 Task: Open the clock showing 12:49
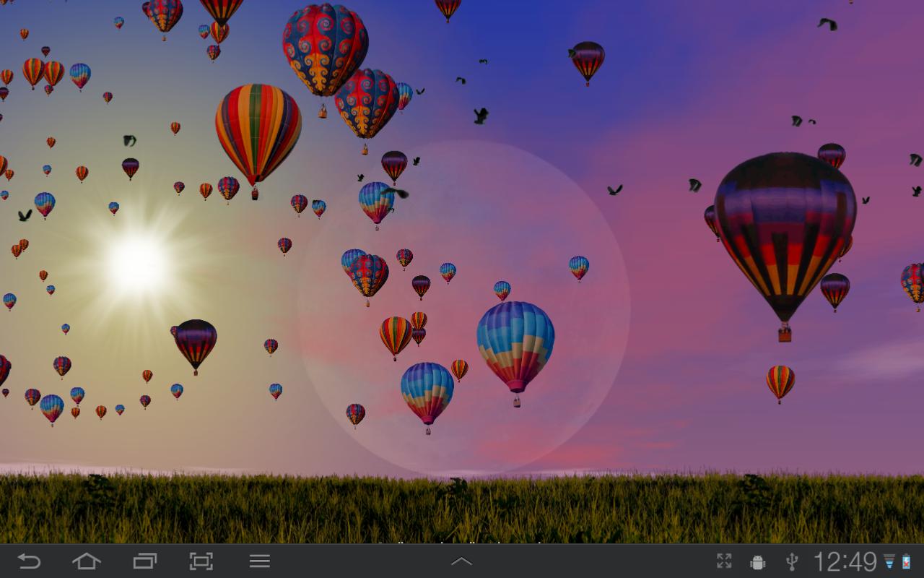(845, 561)
